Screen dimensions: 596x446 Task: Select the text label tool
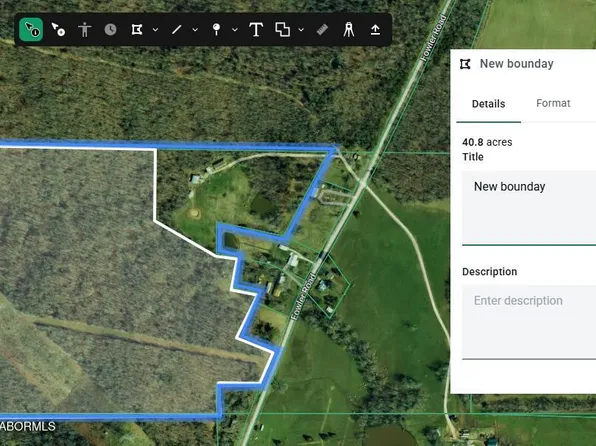click(256, 29)
